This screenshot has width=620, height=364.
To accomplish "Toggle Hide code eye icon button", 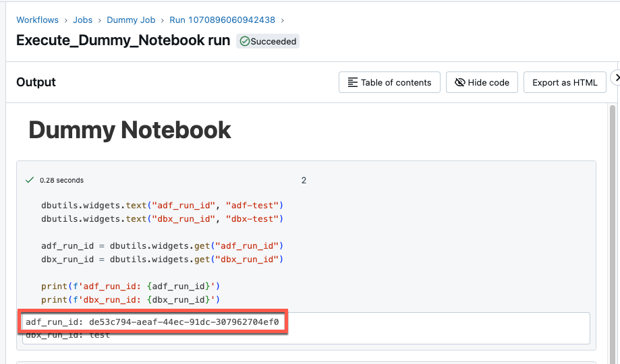I will [x=482, y=82].
